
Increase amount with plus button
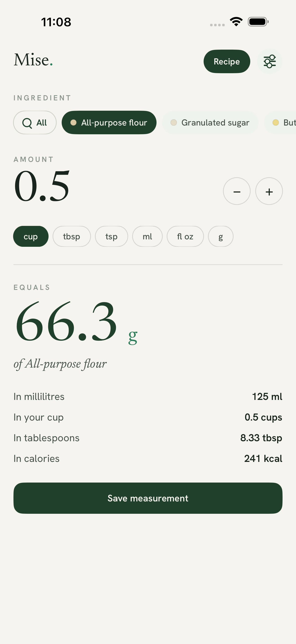[x=269, y=191]
